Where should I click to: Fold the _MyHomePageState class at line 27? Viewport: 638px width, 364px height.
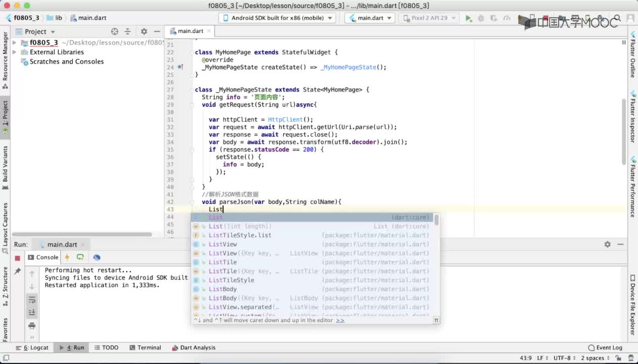(x=193, y=89)
